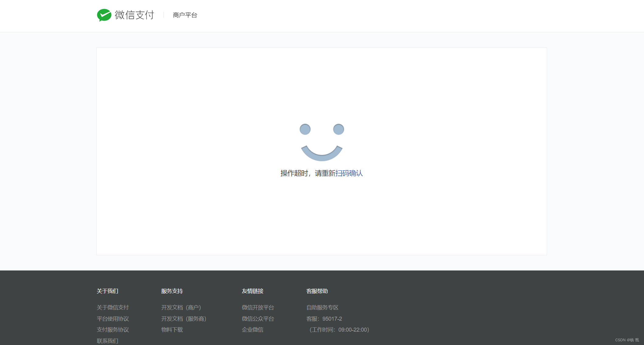Visit the 微信开放平台 link
This screenshot has width=644, height=345.
(258, 307)
